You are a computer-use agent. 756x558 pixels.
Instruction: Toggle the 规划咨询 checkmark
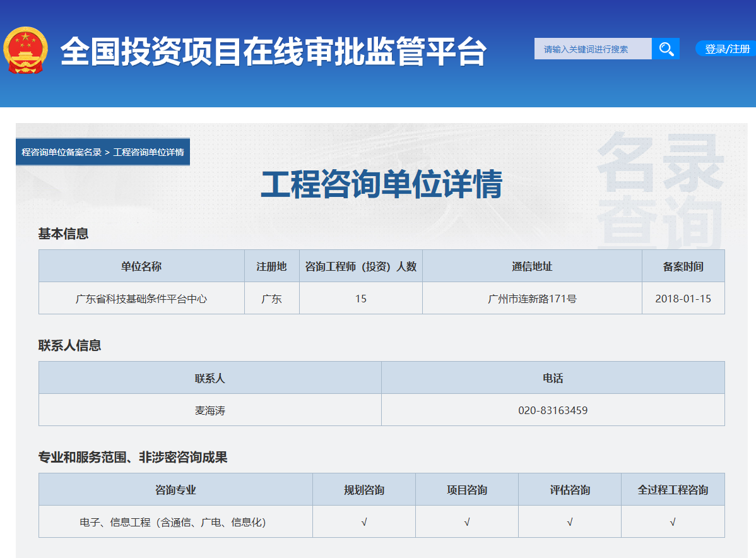click(363, 521)
